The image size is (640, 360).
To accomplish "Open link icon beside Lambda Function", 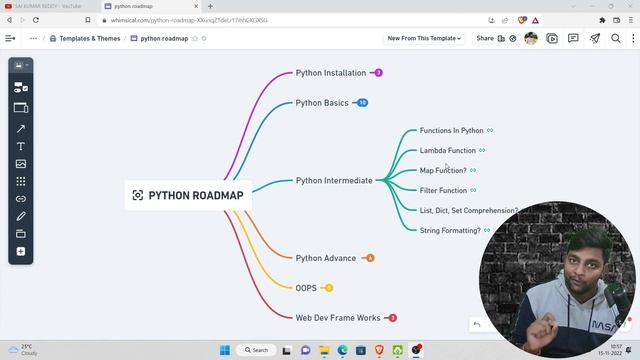I will coord(482,150).
